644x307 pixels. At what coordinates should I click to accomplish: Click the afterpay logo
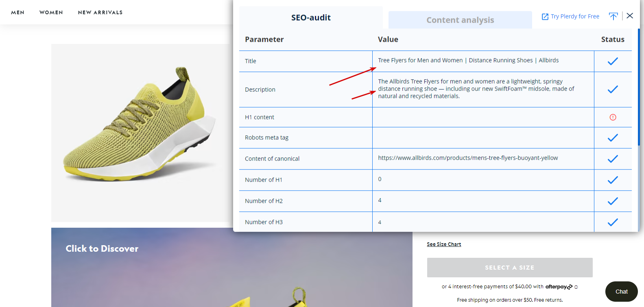tap(559, 287)
